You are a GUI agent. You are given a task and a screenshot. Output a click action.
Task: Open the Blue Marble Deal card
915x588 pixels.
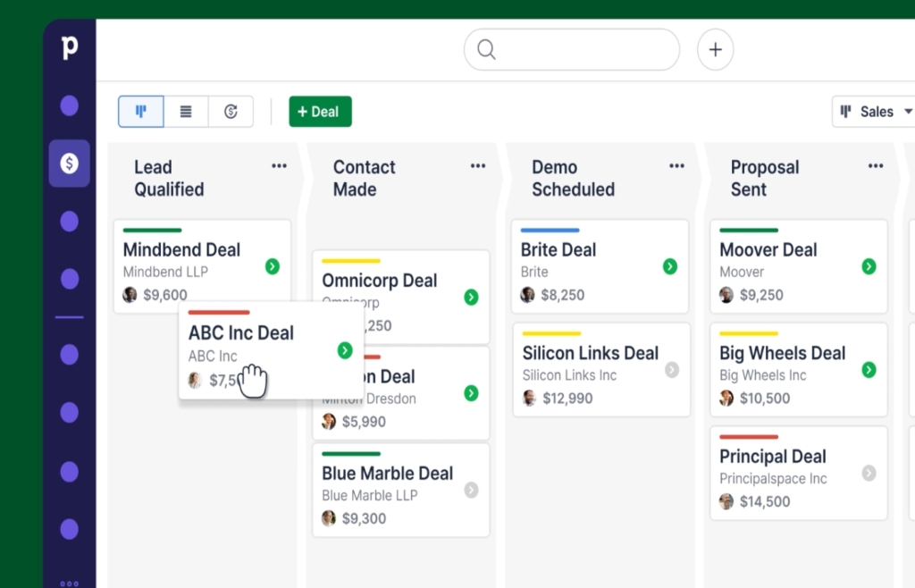pos(387,473)
